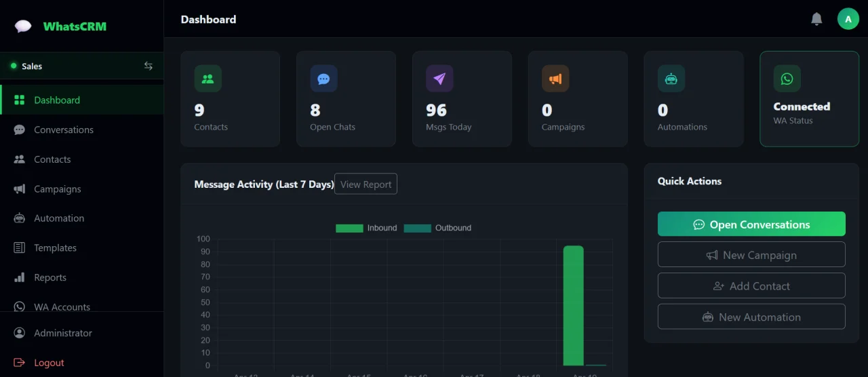Click the orange Campaigns card megaphone icon
Image resolution: width=868 pixels, height=377 pixels.
coord(555,79)
